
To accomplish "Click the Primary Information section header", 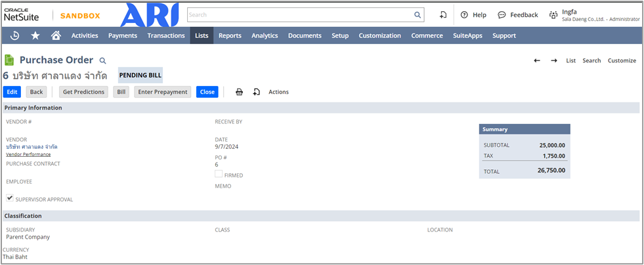I will point(321,108).
